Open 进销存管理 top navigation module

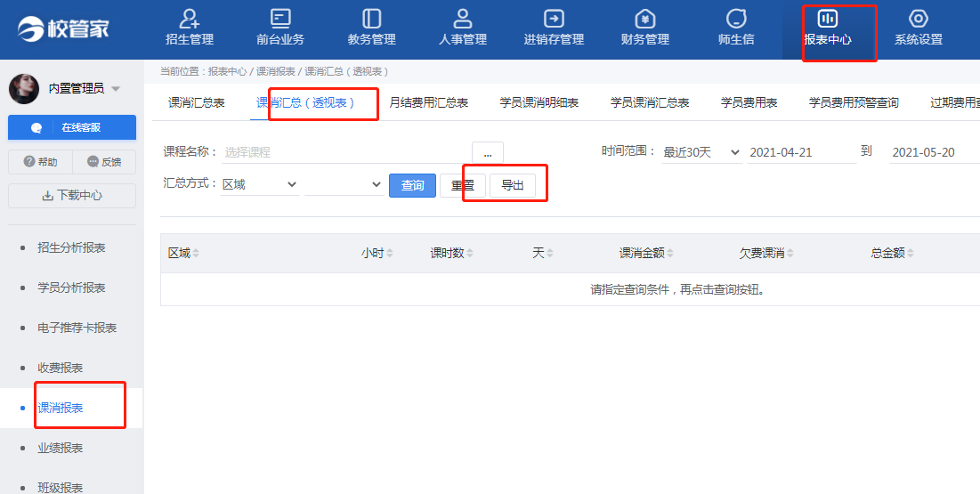coord(554,28)
